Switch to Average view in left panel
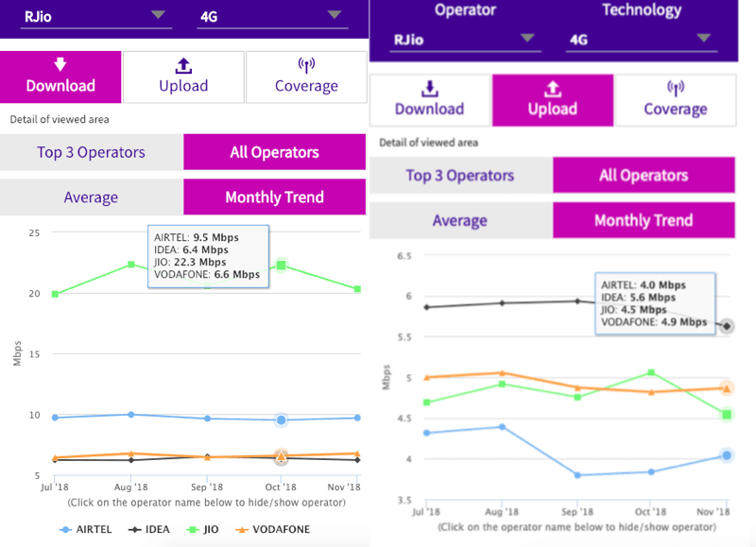Screen dimensions: 756x547 point(92,197)
